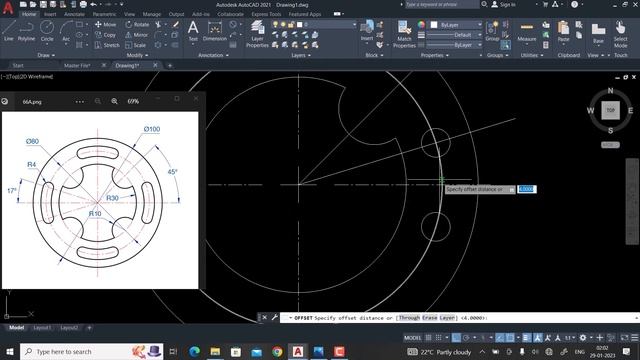
Task: Expand the Block panel
Action: click(x=374, y=55)
